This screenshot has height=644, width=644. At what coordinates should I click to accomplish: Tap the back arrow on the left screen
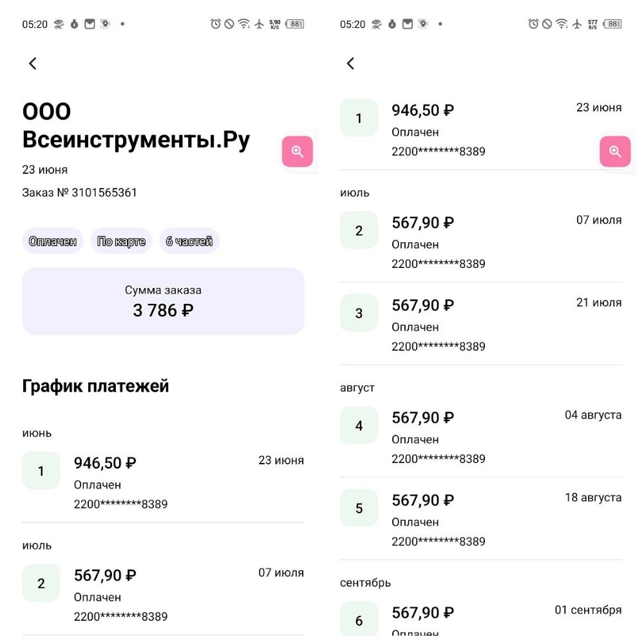pyautogui.click(x=33, y=63)
